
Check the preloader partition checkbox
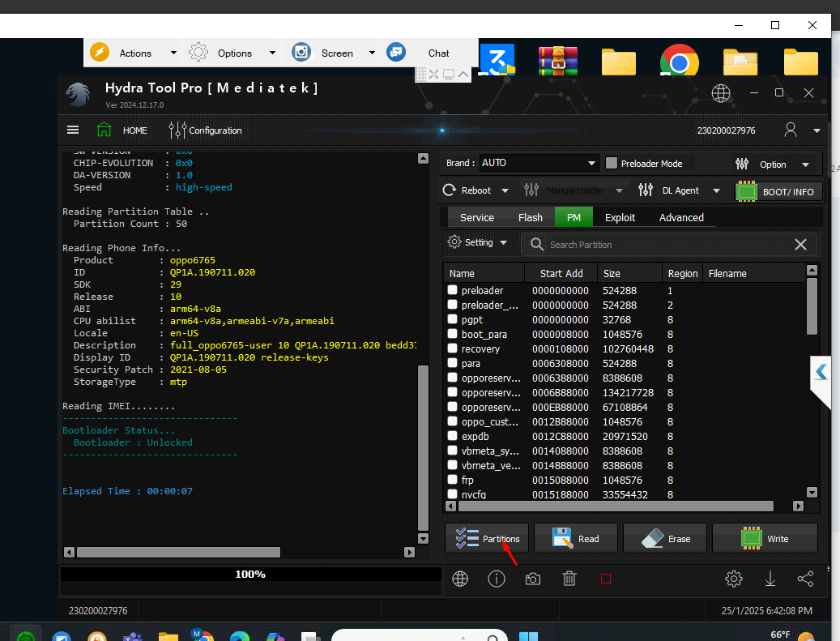[453, 290]
